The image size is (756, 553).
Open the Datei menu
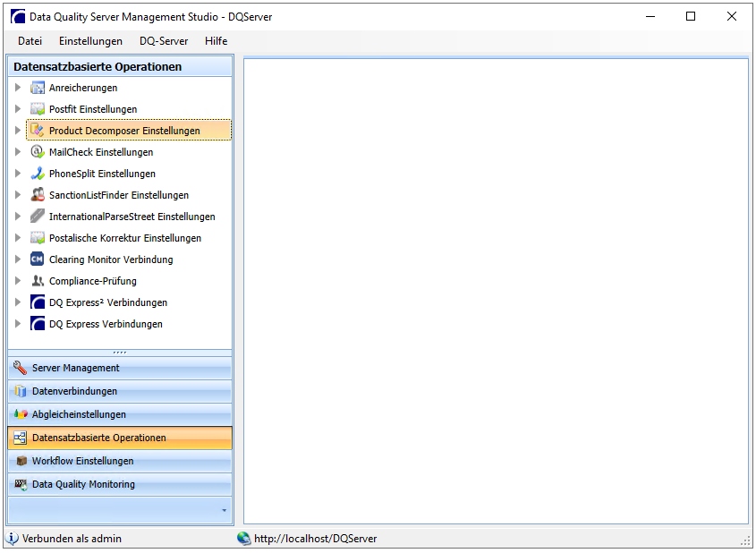tap(30, 41)
